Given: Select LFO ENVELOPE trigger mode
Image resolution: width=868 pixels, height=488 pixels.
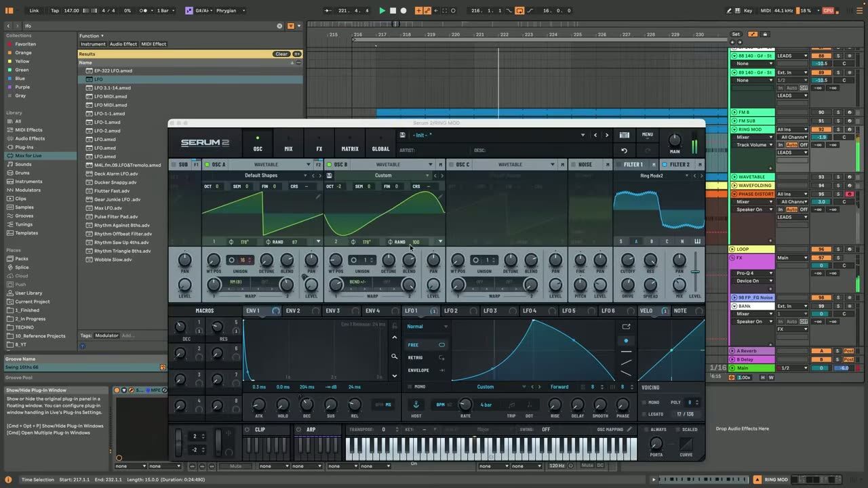Looking at the screenshot, I should pyautogui.click(x=426, y=370).
